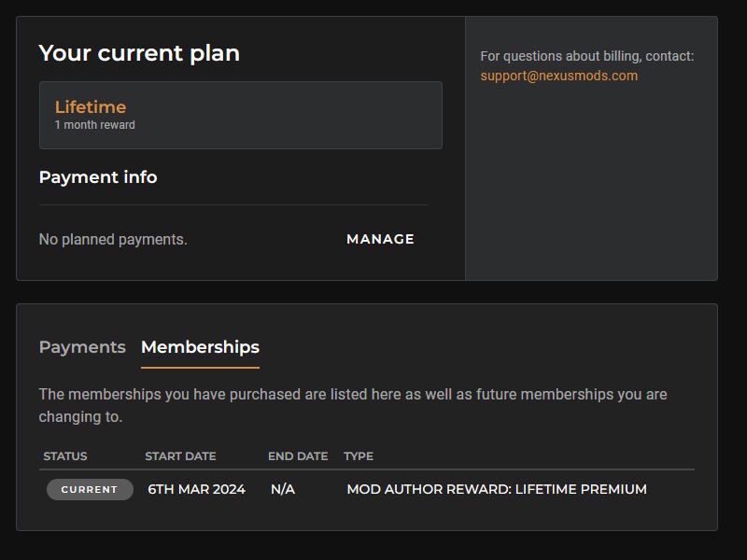Screen dimensions: 747x560
Task: Switch to the Payments tab
Action: (x=82, y=347)
